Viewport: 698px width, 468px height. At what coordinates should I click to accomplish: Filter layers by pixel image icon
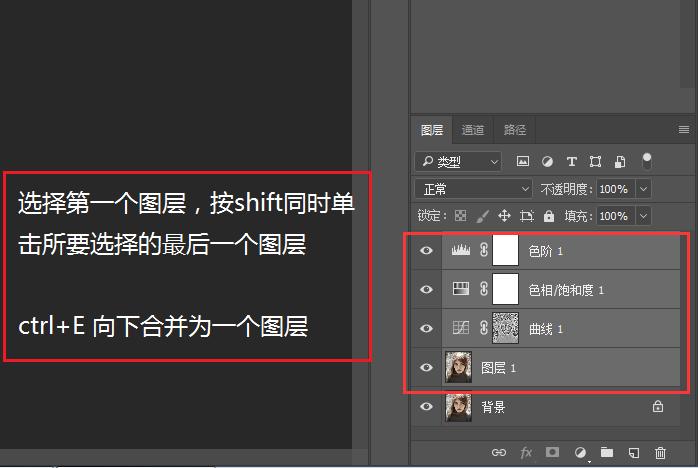tap(523, 161)
